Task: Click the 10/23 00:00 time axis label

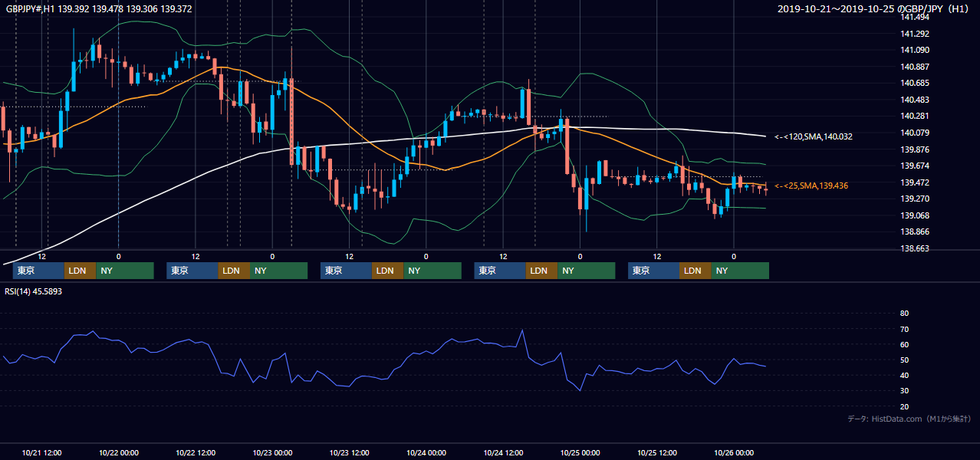Action: tap(273, 452)
